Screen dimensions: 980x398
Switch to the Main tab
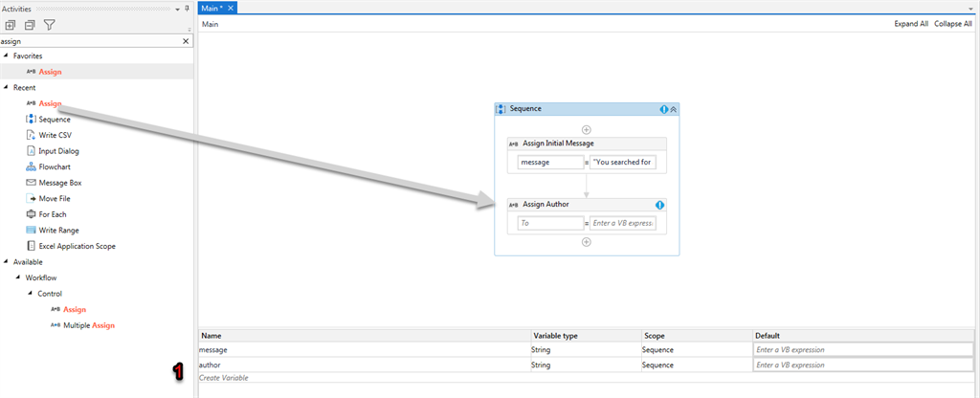(212, 8)
